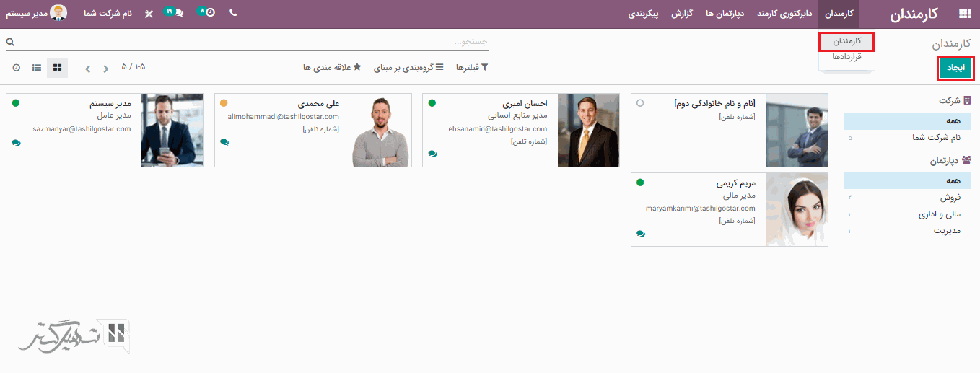Open chat icon on مریم کریمی card
The image size is (980, 373).
coord(641,234)
